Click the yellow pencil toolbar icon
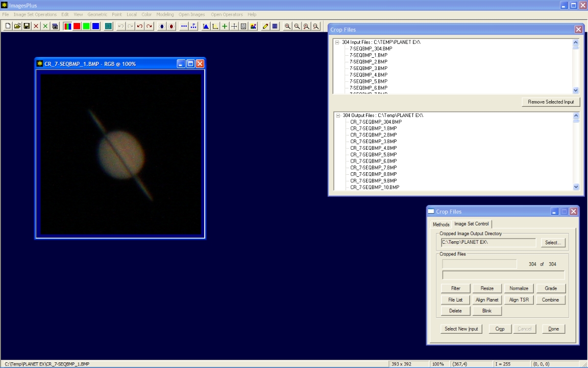Screen dimensions: 588x368 265,26
